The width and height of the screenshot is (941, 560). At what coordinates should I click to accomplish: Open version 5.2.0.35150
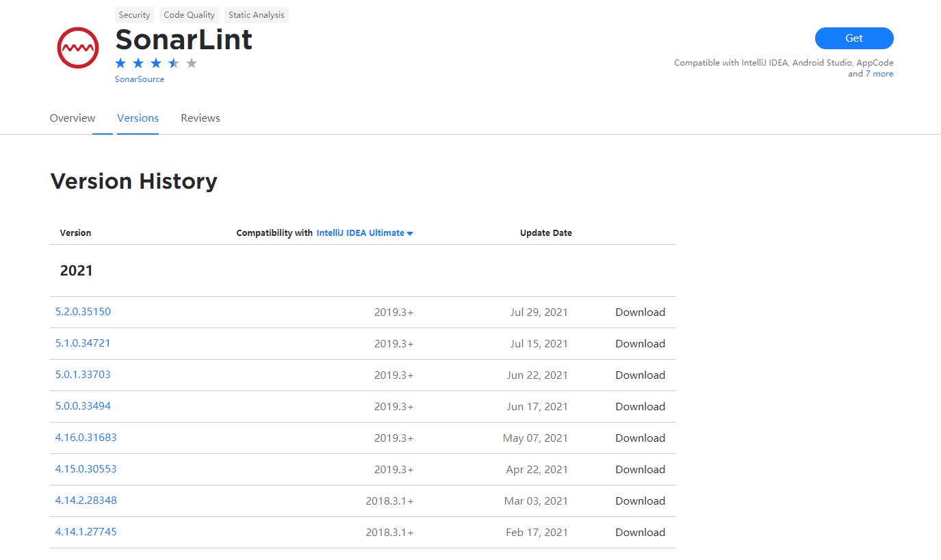[x=83, y=312]
